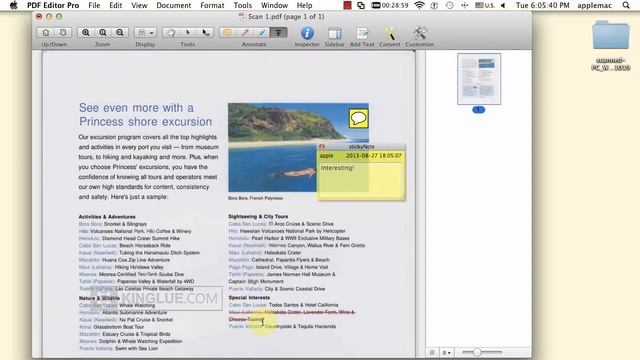Select page 1 thumbnail in sidebar
Screen dimensions: 640x360
pos(479,79)
